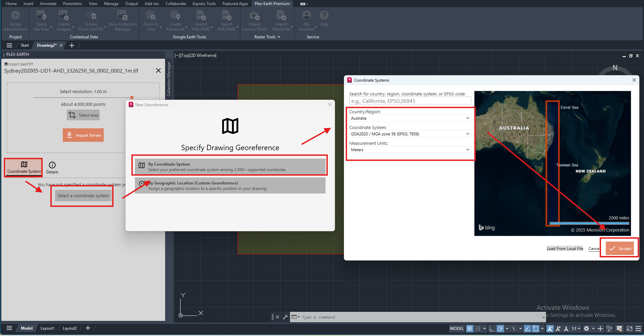
Task: Click the coordinate system search field
Action: pos(410,101)
